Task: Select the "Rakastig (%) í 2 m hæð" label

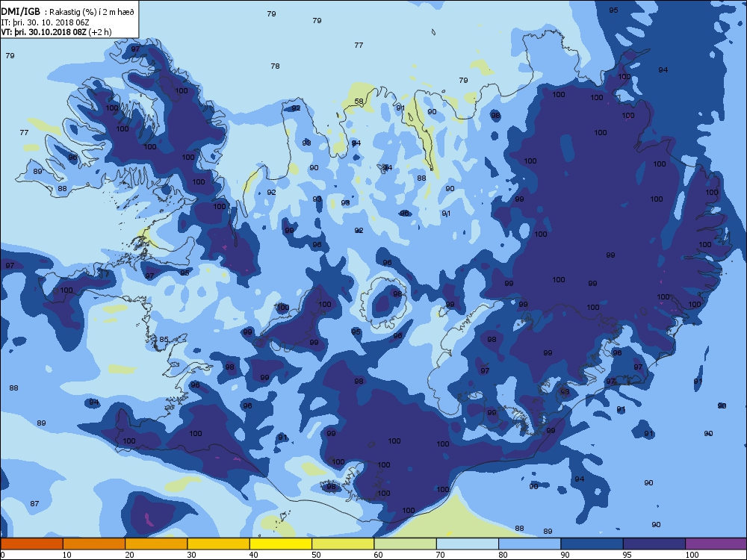Action: point(90,12)
